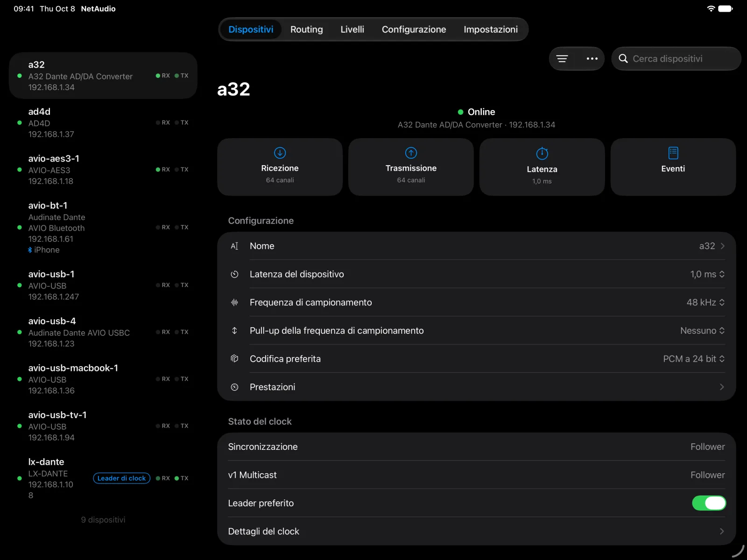Click the v1 Multicast row
This screenshot has height=560, width=747.
tap(476, 475)
